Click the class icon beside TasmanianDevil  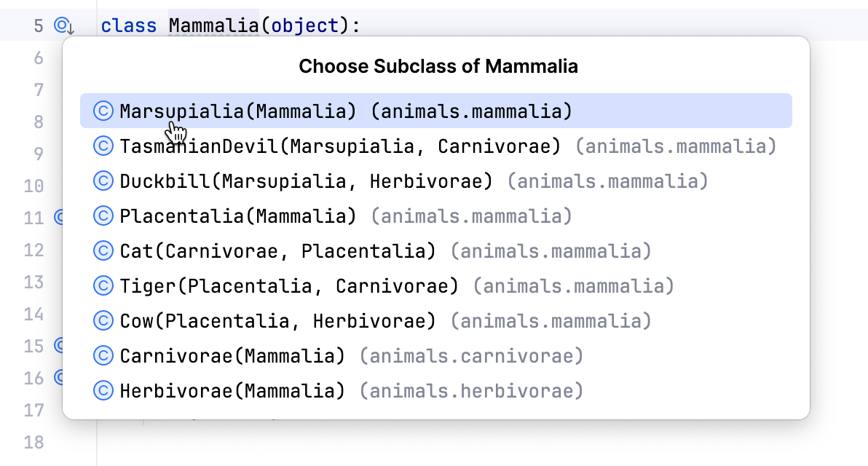(x=103, y=146)
